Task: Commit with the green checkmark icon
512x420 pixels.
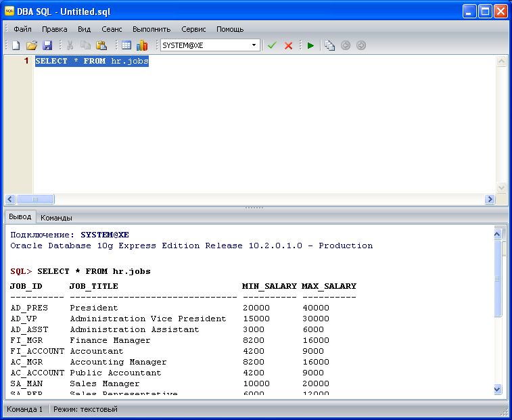Action: [272, 45]
